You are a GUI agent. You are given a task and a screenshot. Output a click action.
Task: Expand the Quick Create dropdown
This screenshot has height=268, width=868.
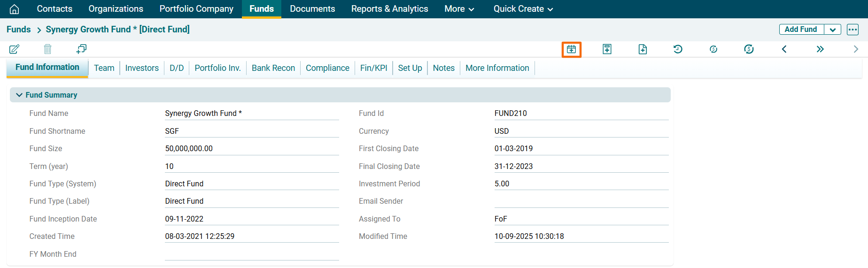point(523,9)
